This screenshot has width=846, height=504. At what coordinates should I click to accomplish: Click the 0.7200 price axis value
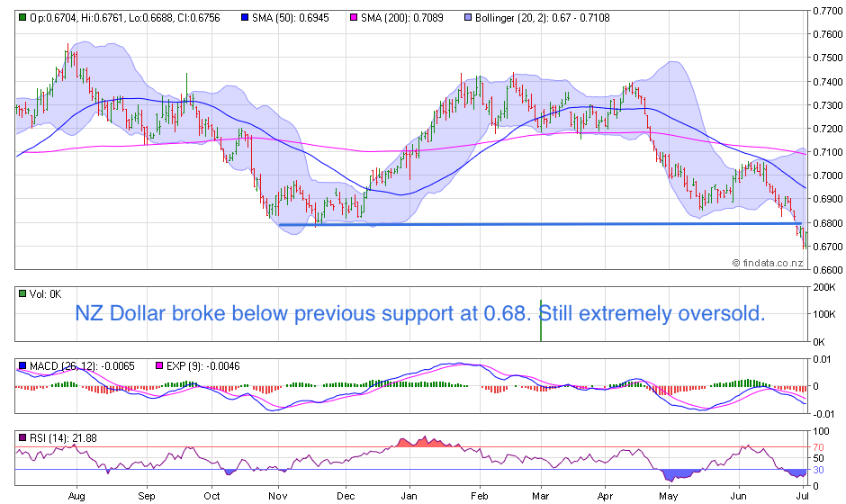pos(828,129)
